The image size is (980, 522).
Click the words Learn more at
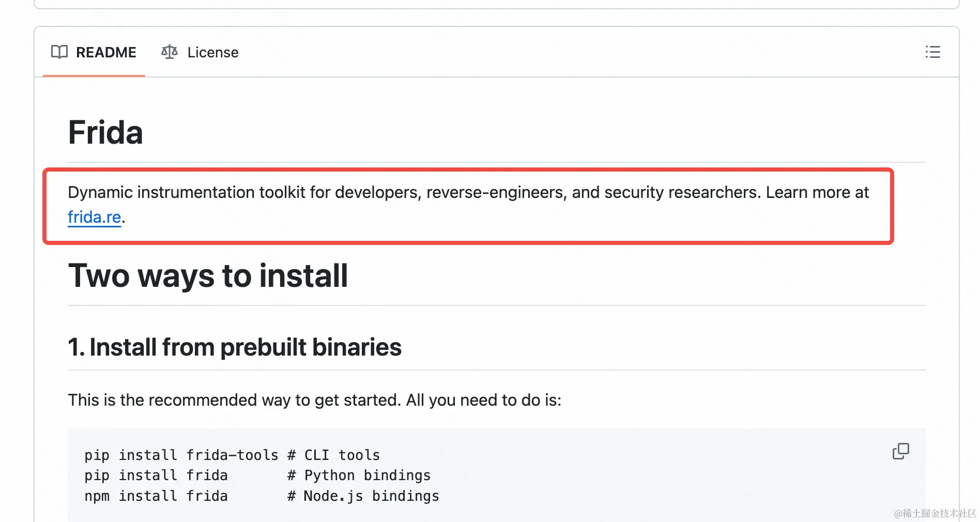[817, 192]
